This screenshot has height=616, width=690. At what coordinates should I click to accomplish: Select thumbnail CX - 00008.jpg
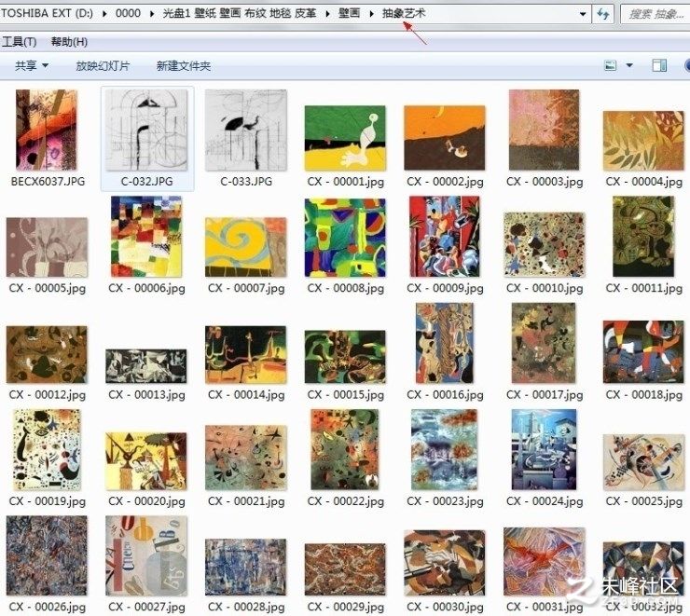[x=345, y=238]
